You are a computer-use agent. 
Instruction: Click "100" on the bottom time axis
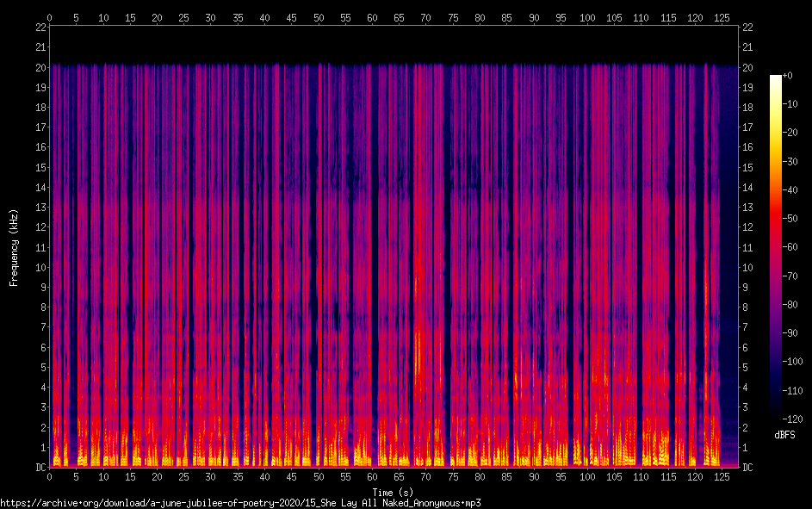tap(587, 477)
